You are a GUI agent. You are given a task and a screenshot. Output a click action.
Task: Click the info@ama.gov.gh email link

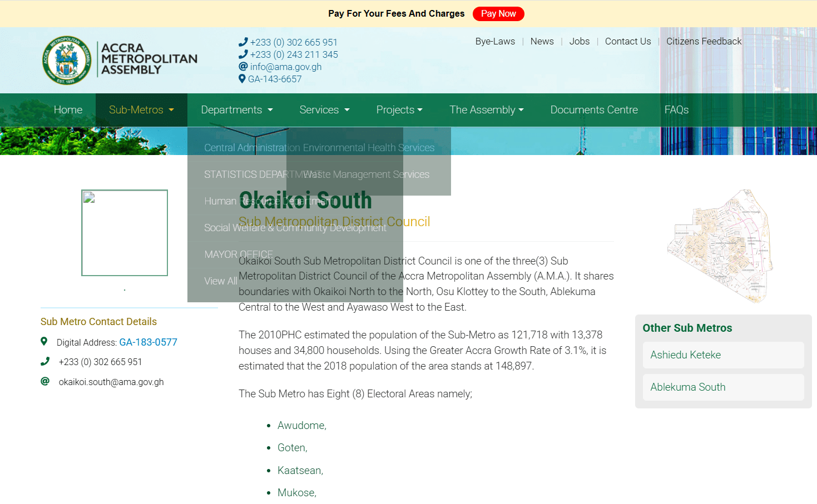pyautogui.click(x=286, y=67)
